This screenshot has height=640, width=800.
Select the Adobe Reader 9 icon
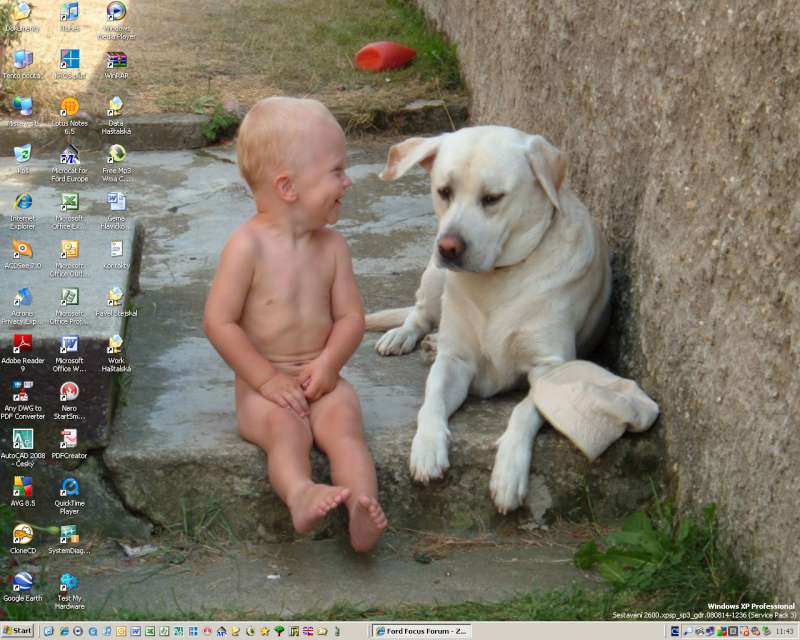[x=22, y=345]
